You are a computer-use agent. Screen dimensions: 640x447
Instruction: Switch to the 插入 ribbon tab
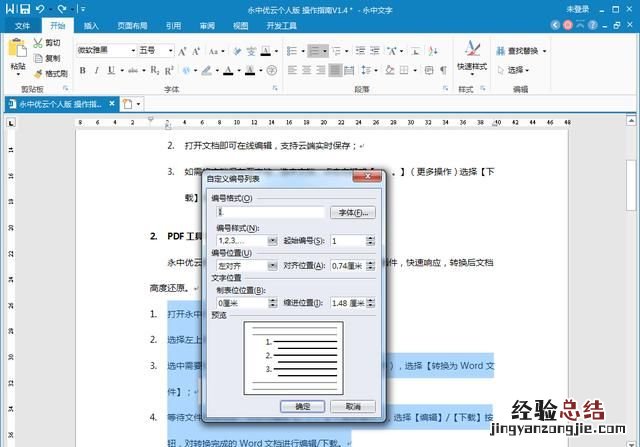[x=91, y=26]
